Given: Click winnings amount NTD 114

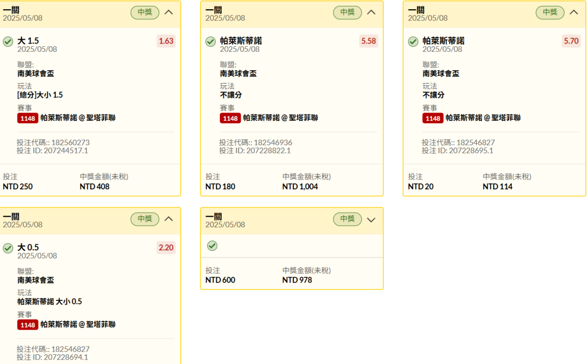Looking at the screenshot, I should tap(497, 187).
